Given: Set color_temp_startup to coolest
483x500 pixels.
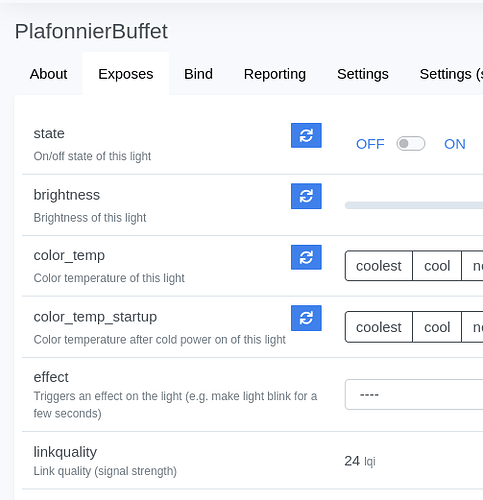Looking at the screenshot, I should (379, 327).
